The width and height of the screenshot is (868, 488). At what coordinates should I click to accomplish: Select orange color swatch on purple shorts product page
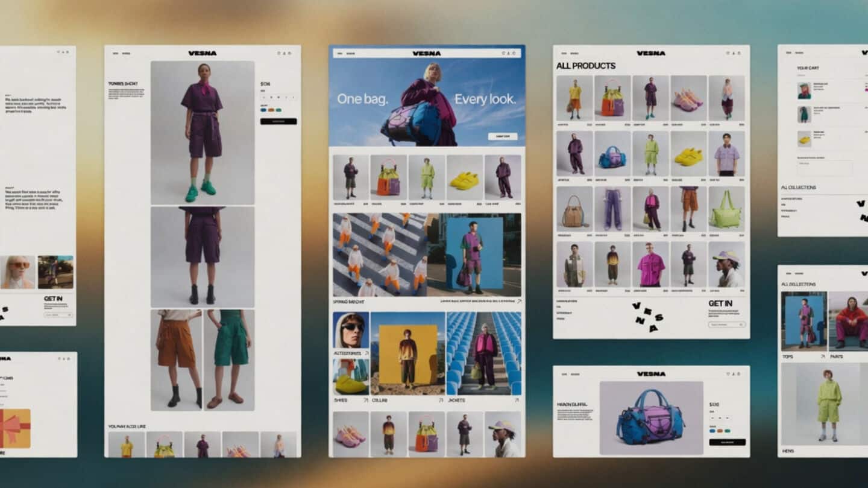click(x=271, y=110)
